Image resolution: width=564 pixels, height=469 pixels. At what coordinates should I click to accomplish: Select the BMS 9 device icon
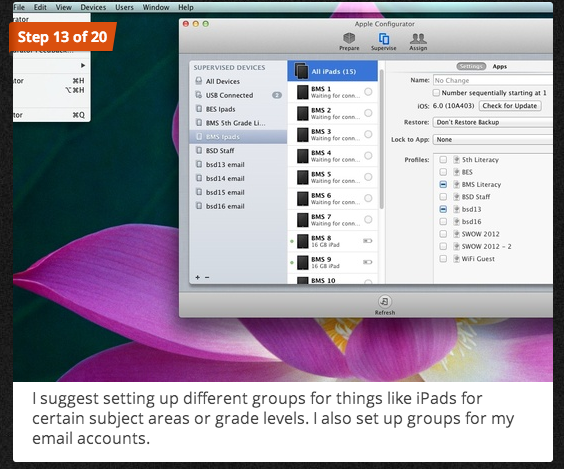(303, 262)
